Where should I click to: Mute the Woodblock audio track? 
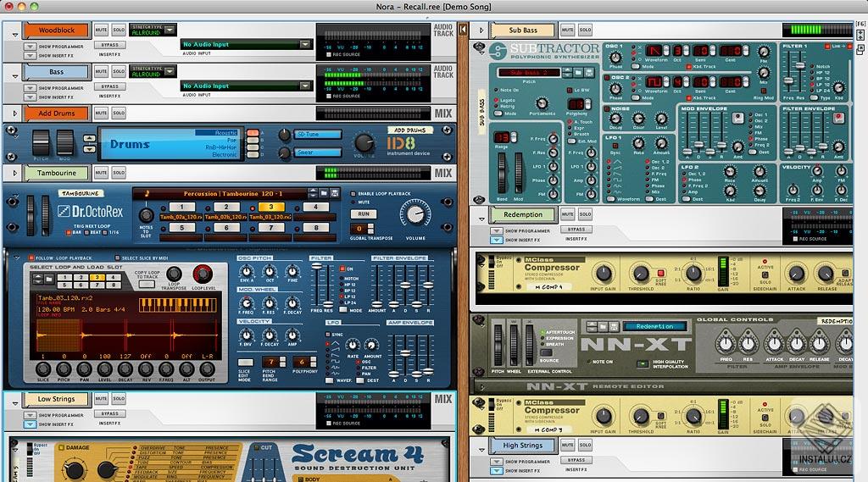[101, 30]
